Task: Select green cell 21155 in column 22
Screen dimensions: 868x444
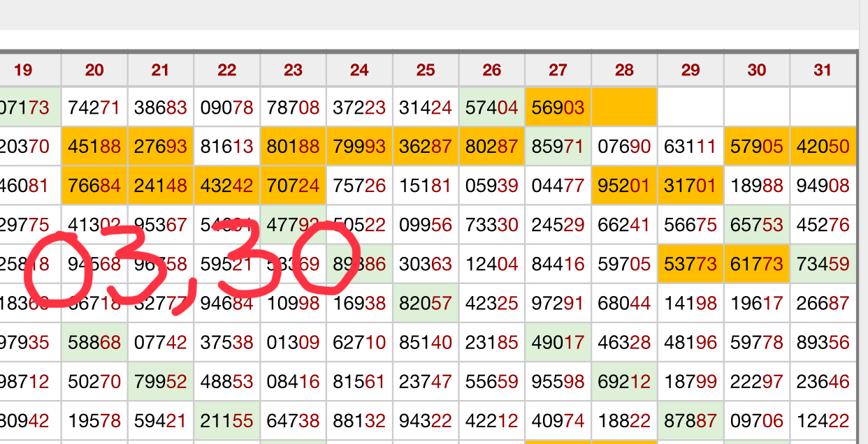Action: point(226,421)
